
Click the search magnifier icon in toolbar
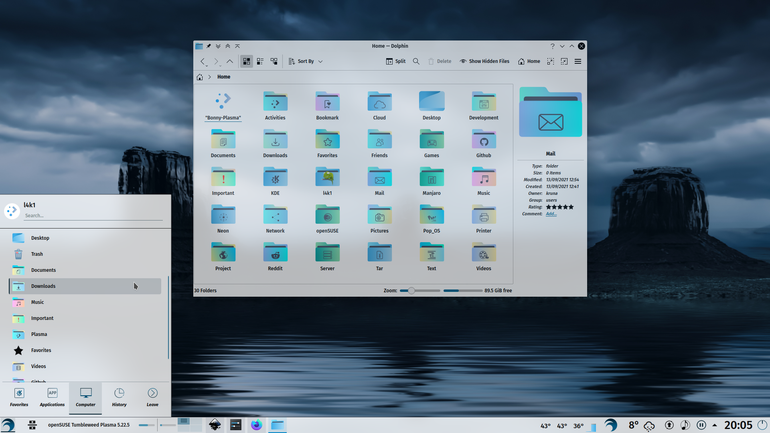click(x=416, y=61)
